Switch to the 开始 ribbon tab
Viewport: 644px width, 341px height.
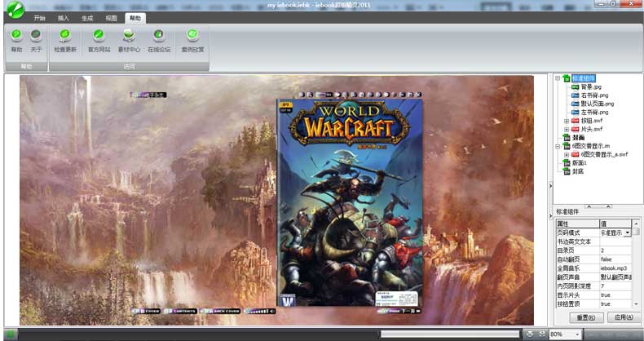pyautogui.click(x=39, y=18)
